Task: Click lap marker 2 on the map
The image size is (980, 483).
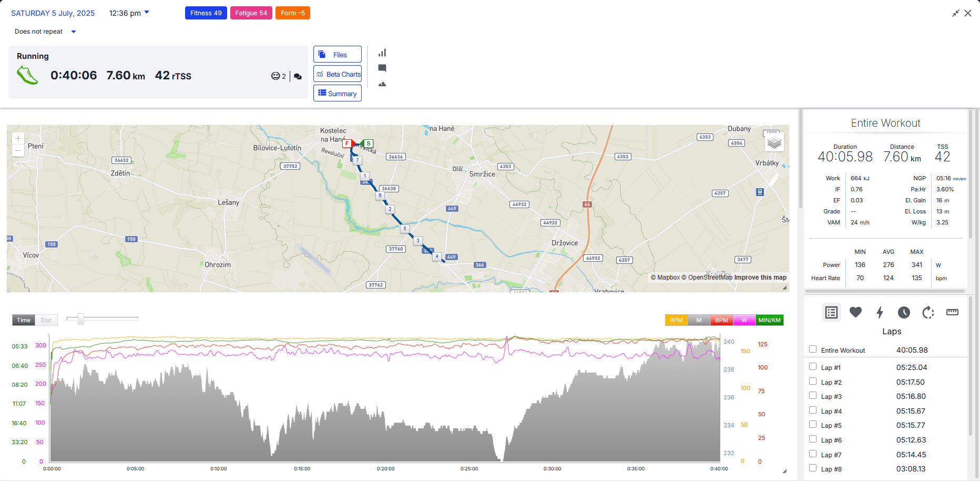Action: click(390, 209)
